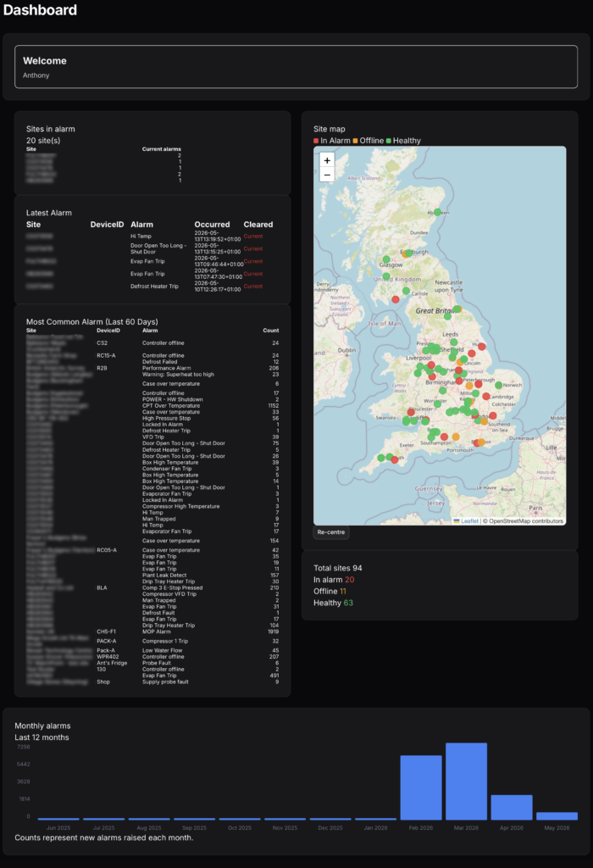Select the red marker near Cambridge
The image size is (593, 868).
pyautogui.click(x=485, y=397)
